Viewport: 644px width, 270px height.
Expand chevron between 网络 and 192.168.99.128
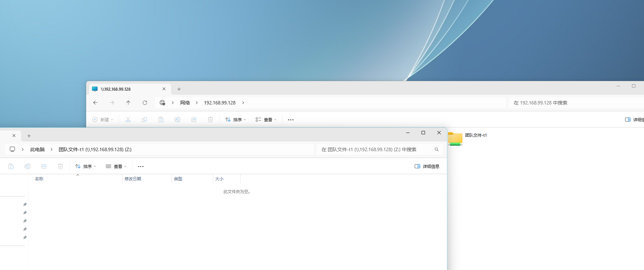197,103
